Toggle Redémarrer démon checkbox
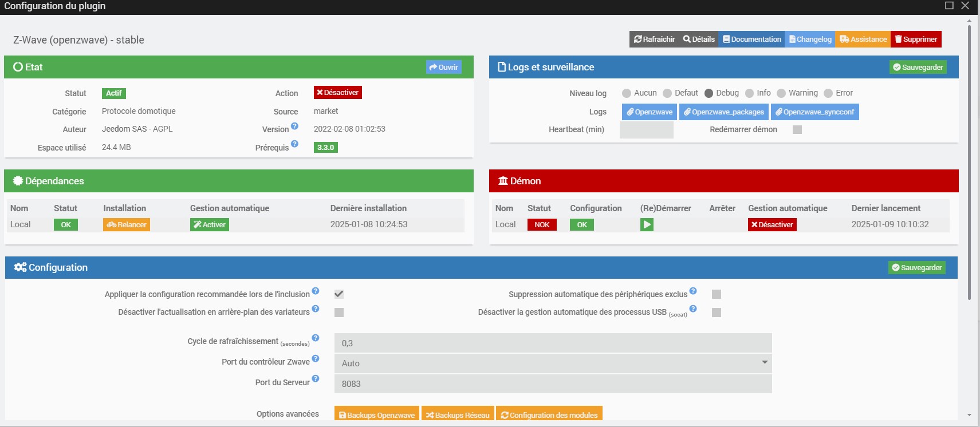Image resolution: width=980 pixels, height=427 pixels. 797,129
